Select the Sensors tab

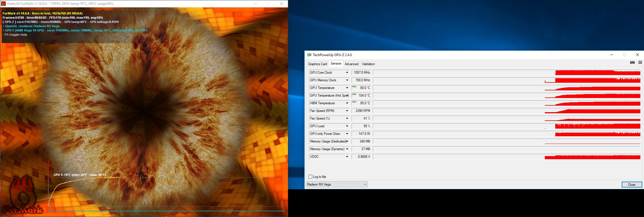click(x=336, y=64)
